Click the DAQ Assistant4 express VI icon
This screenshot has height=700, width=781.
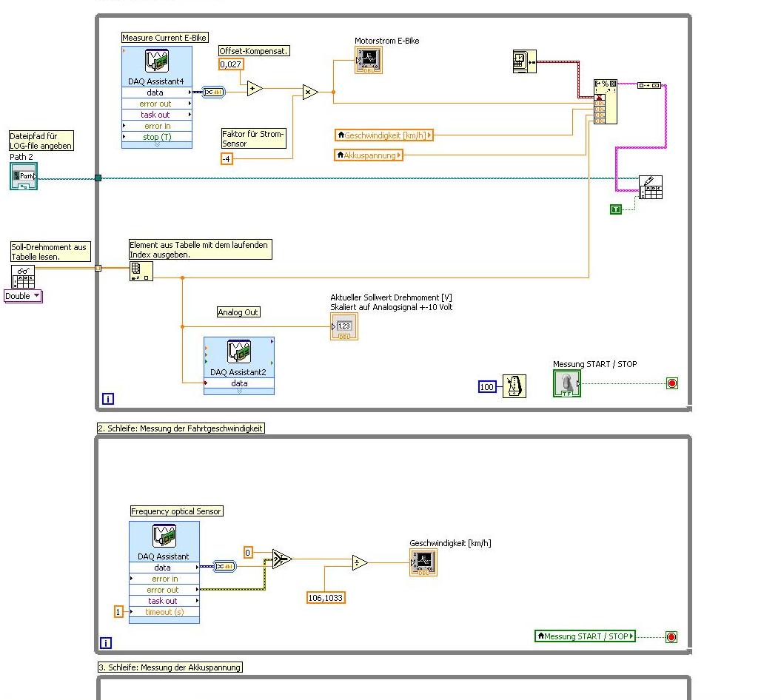click(157, 61)
